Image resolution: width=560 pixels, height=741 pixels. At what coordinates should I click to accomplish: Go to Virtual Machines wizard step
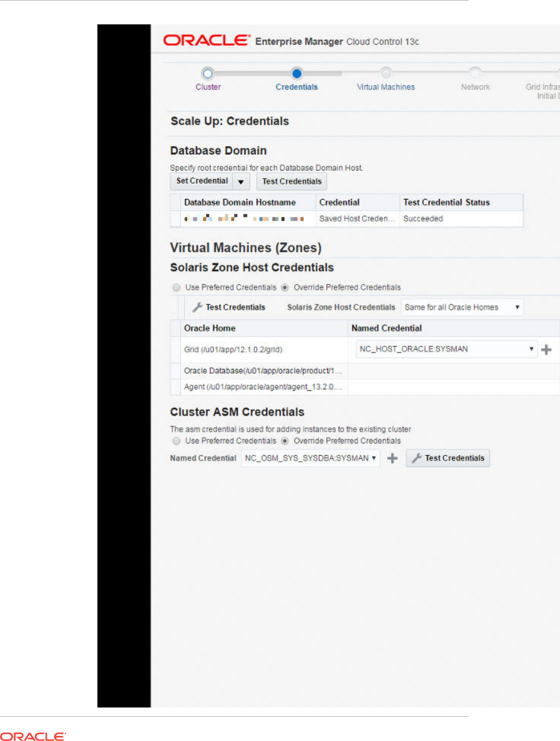(x=386, y=87)
